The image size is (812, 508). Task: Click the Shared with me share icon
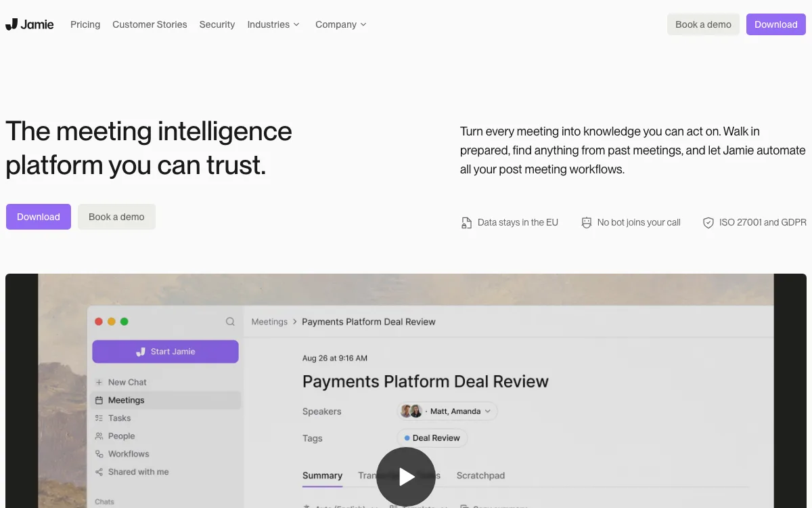coord(99,472)
